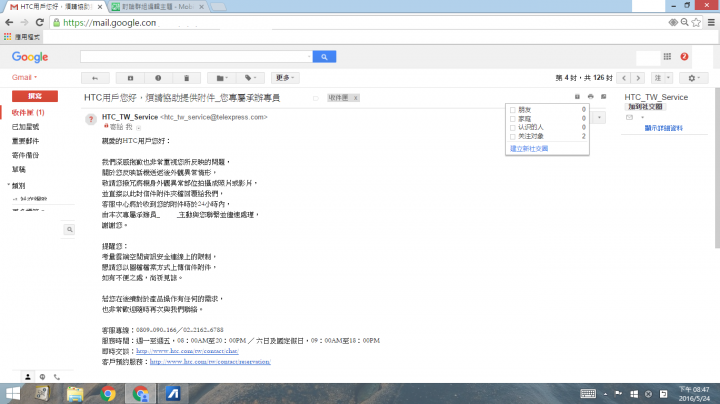Switch to the second Mobile01 browser tab
This screenshot has height=404, width=720.
(158, 7)
